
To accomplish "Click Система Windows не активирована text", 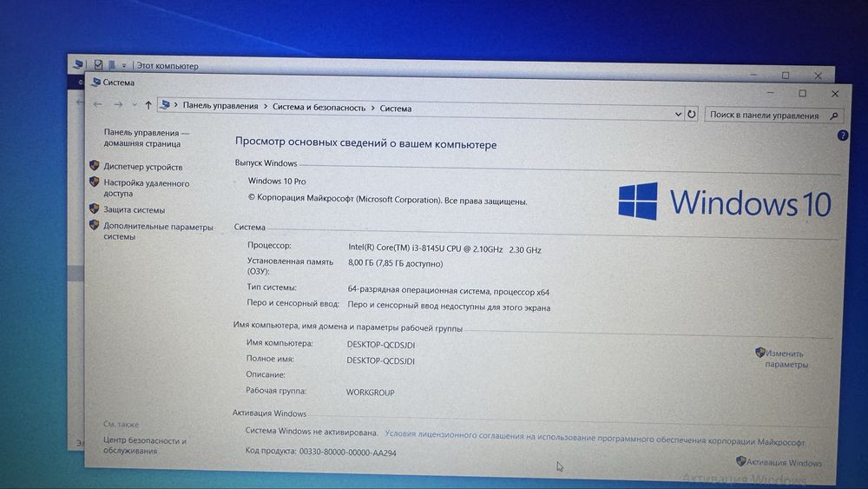I will coord(312,432).
